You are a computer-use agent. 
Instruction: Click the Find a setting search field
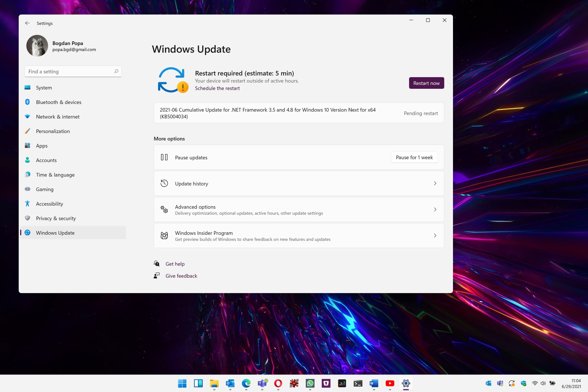coord(73,71)
